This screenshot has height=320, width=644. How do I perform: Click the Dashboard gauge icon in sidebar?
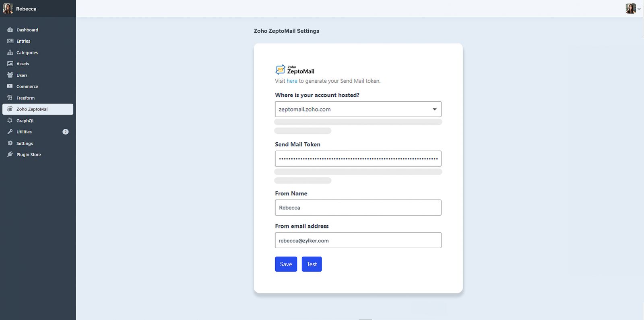tap(10, 30)
